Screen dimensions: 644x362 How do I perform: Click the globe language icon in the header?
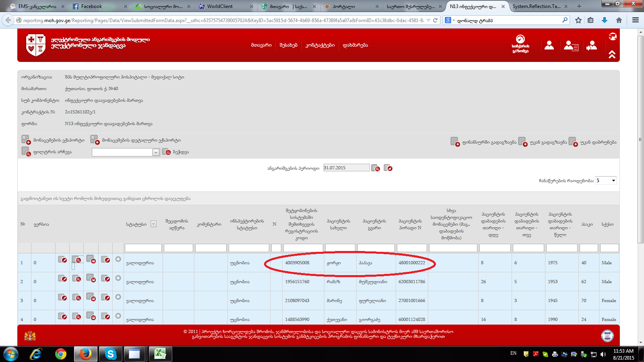pyautogui.click(x=613, y=37)
